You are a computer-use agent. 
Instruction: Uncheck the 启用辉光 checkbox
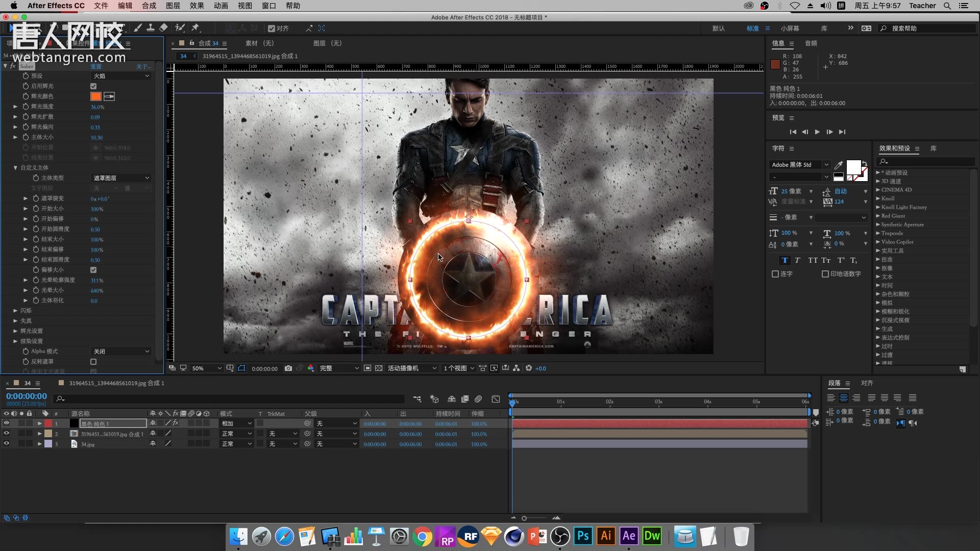(93, 86)
